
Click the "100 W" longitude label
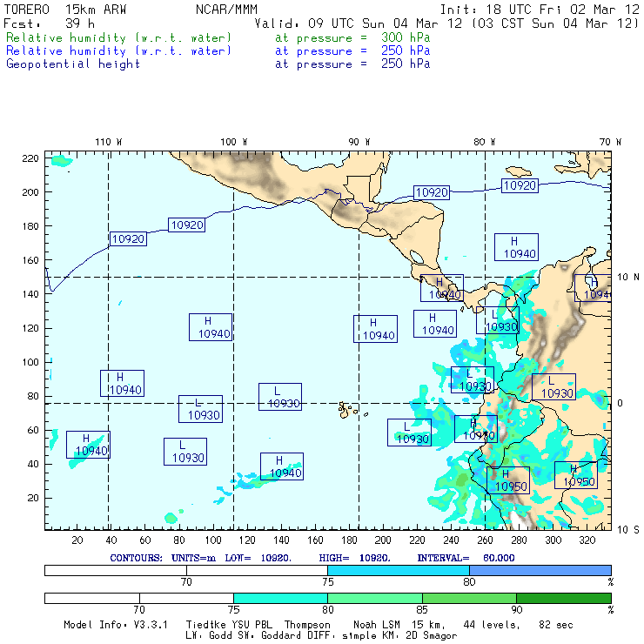pyautogui.click(x=234, y=142)
